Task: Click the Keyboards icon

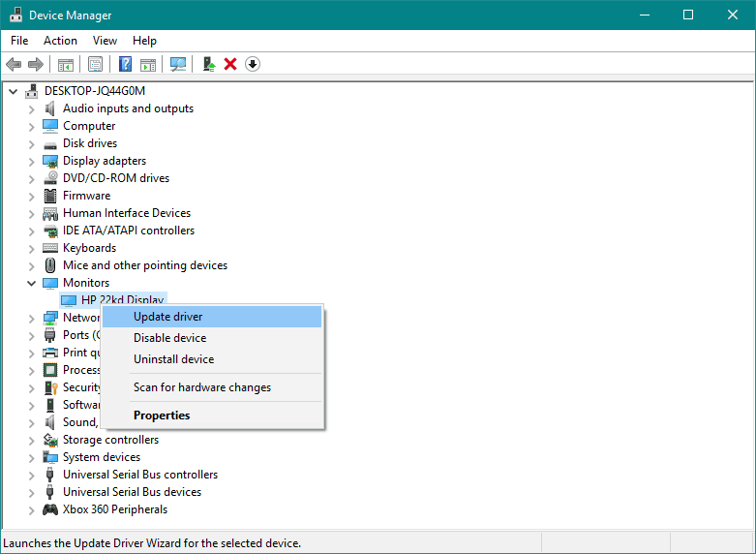Action: [x=50, y=248]
